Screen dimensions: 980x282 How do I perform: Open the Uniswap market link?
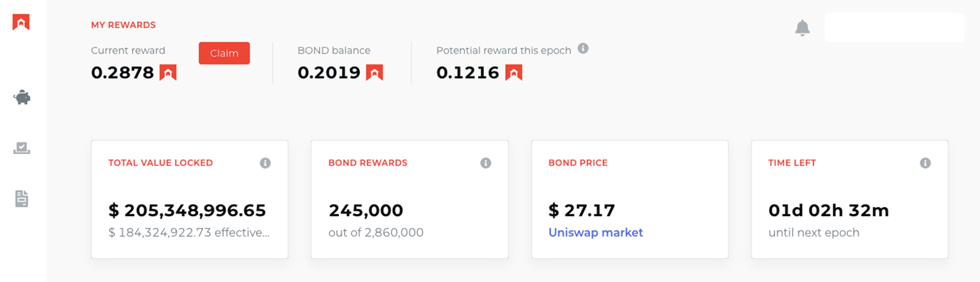pos(596,233)
